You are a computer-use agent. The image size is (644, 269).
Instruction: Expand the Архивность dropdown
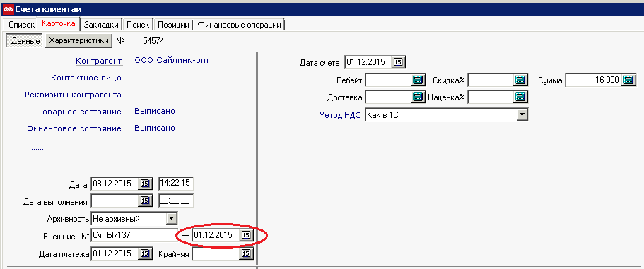[x=171, y=219]
